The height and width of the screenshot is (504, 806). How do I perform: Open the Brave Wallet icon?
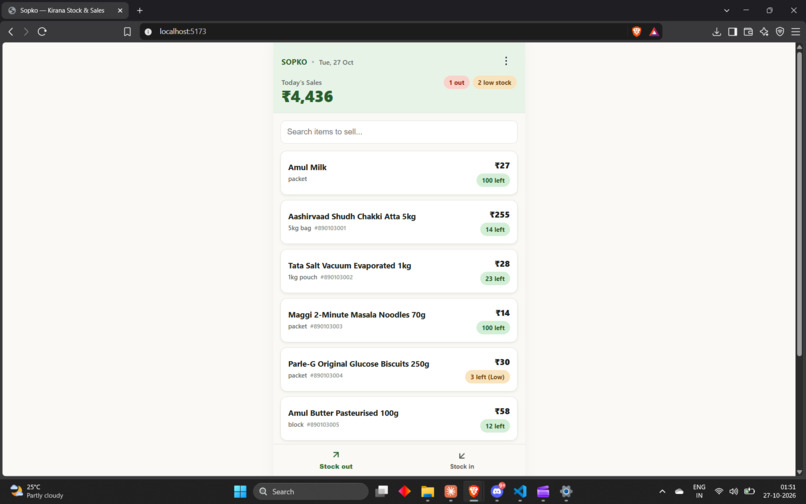click(x=748, y=31)
